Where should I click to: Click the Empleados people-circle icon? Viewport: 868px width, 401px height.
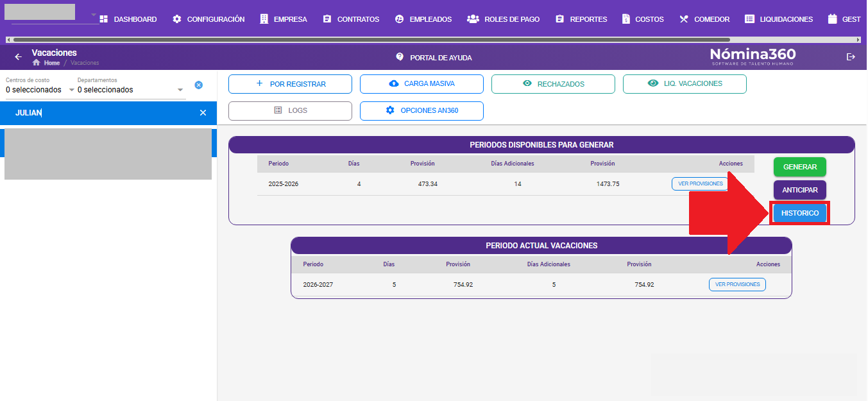click(x=399, y=19)
